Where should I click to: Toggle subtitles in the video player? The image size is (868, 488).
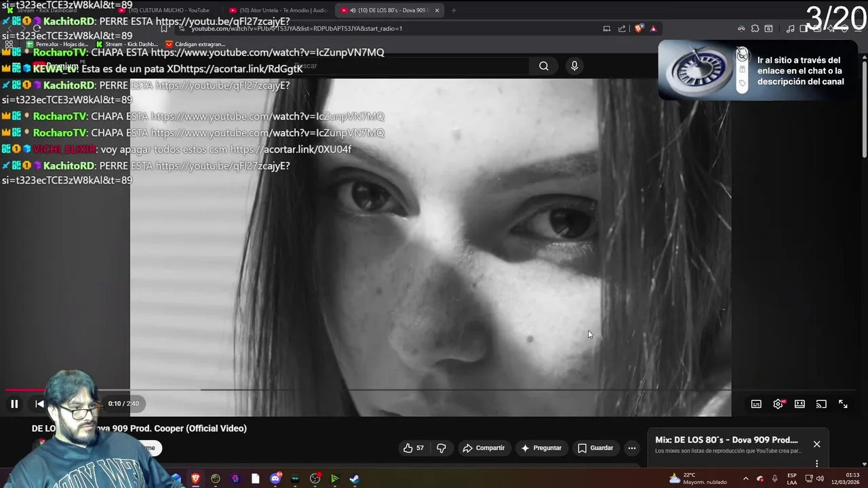(x=756, y=404)
